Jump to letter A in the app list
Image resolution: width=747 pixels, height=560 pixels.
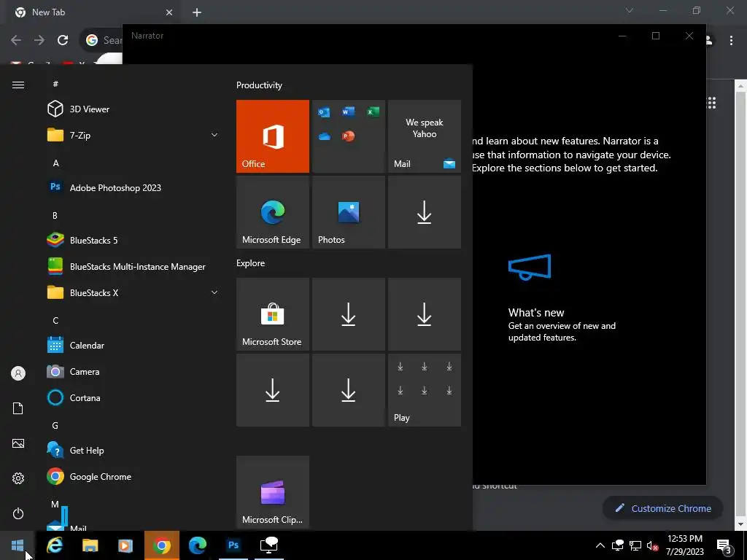(x=55, y=163)
